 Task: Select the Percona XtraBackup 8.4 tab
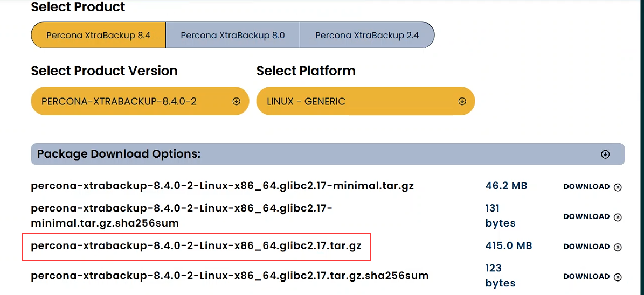click(x=98, y=36)
